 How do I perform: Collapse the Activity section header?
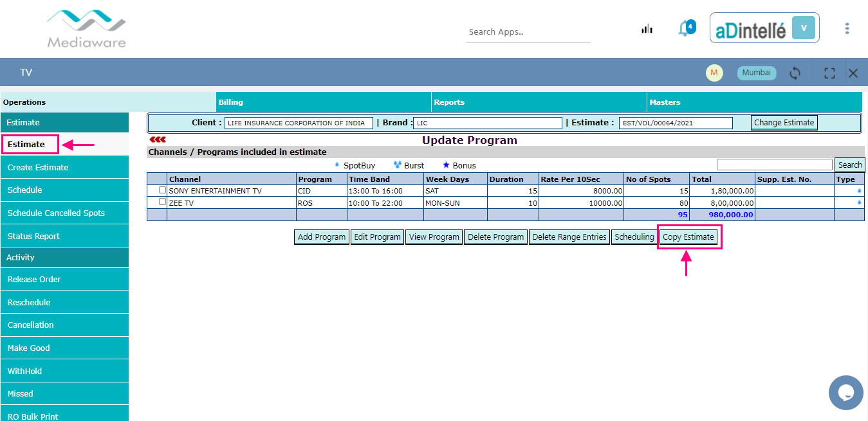64,257
